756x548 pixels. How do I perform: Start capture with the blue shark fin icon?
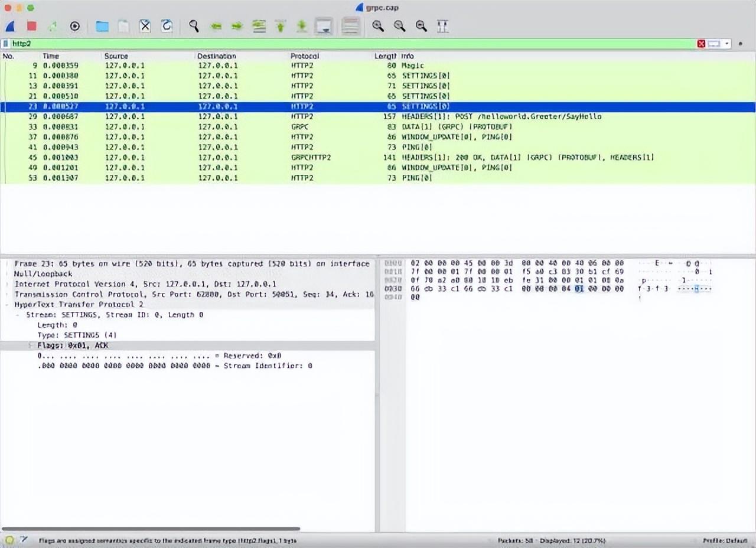pos(10,26)
